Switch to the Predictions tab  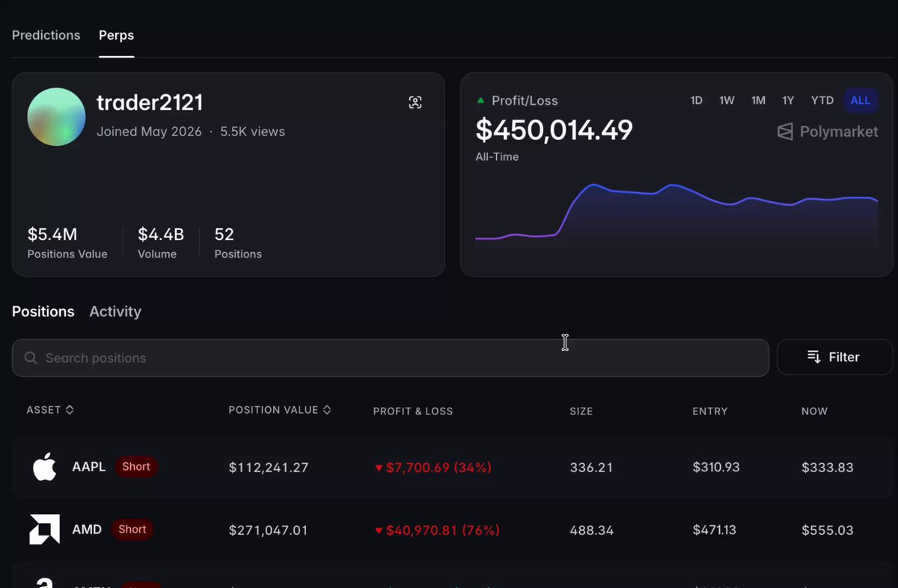46,35
